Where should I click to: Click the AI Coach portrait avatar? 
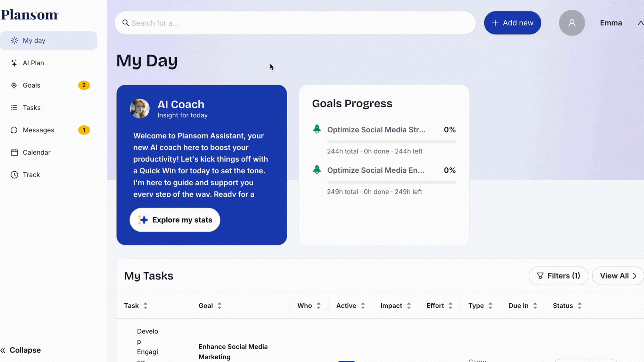tap(140, 109)
